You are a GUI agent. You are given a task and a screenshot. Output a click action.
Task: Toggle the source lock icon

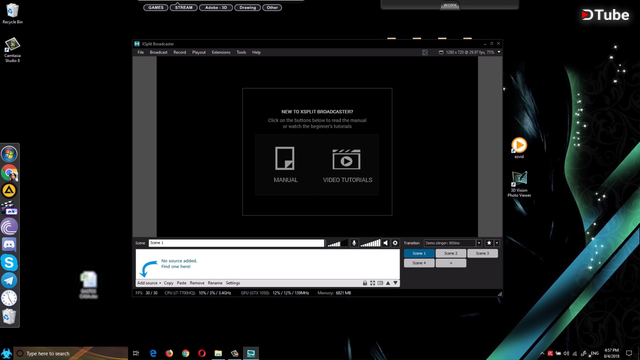point(365,283)
